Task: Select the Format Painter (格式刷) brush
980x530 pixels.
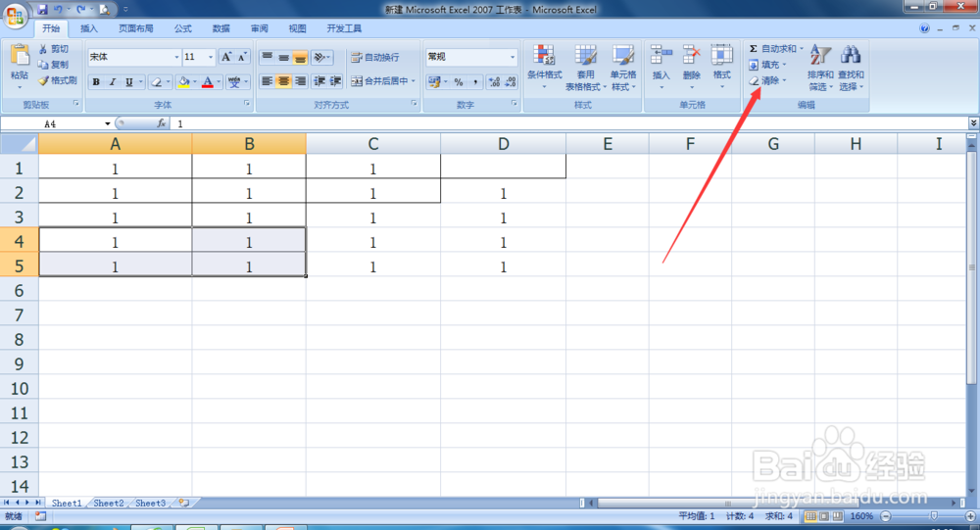Action: click(58, 80)
